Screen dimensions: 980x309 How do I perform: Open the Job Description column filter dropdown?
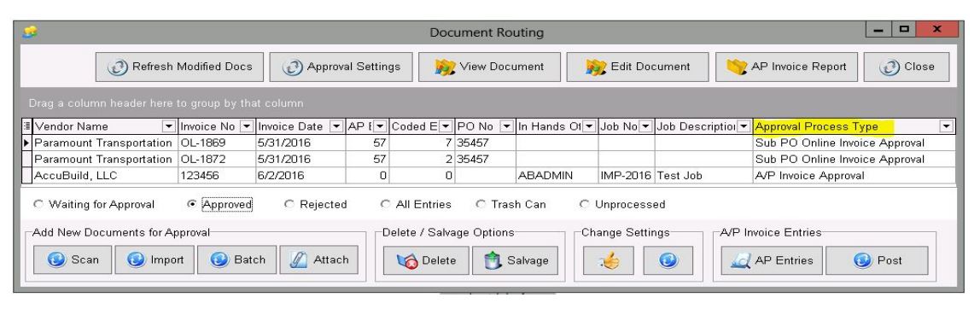pos(744,127)
